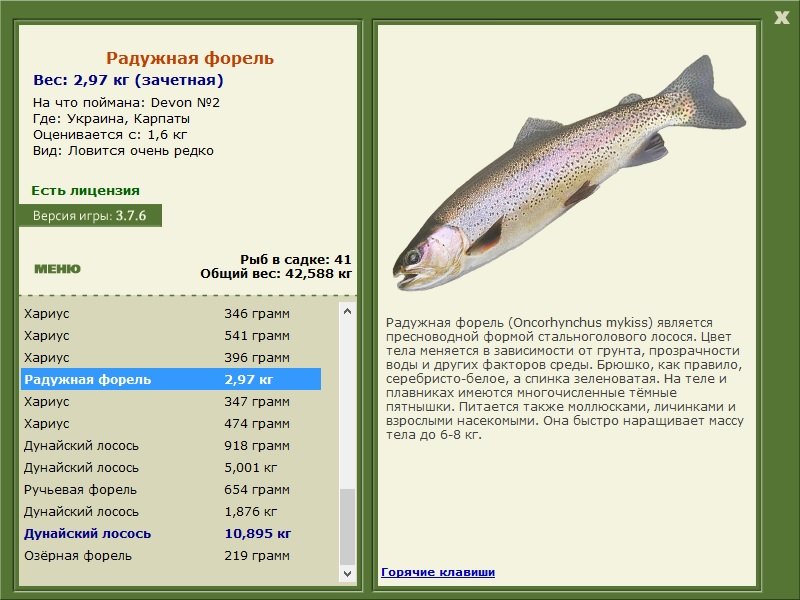
Task: Click the Есть лицензия label
Action: (85, 190)
